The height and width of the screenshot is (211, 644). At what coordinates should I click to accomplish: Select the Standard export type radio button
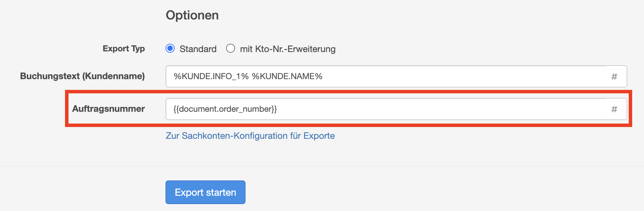(170, 48)
